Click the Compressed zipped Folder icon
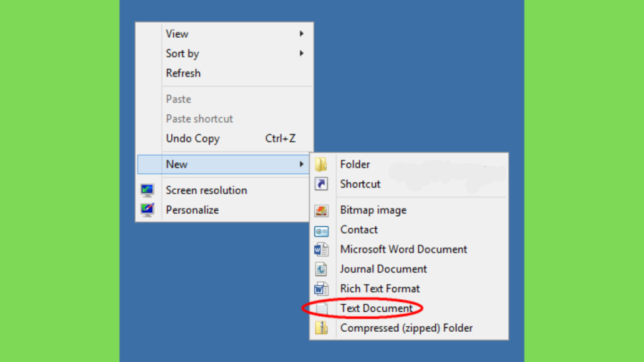Viewport: 644px width, 362px height. click(321, 328)
